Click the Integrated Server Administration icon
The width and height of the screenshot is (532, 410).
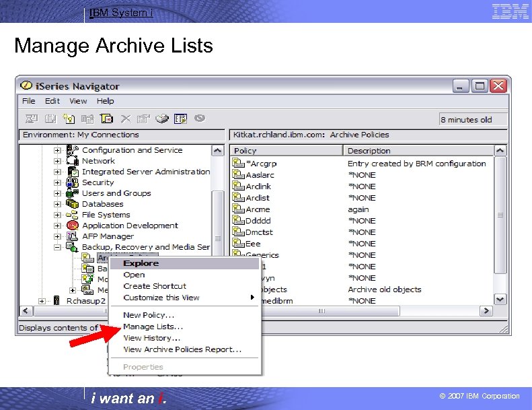pos(72,172)
